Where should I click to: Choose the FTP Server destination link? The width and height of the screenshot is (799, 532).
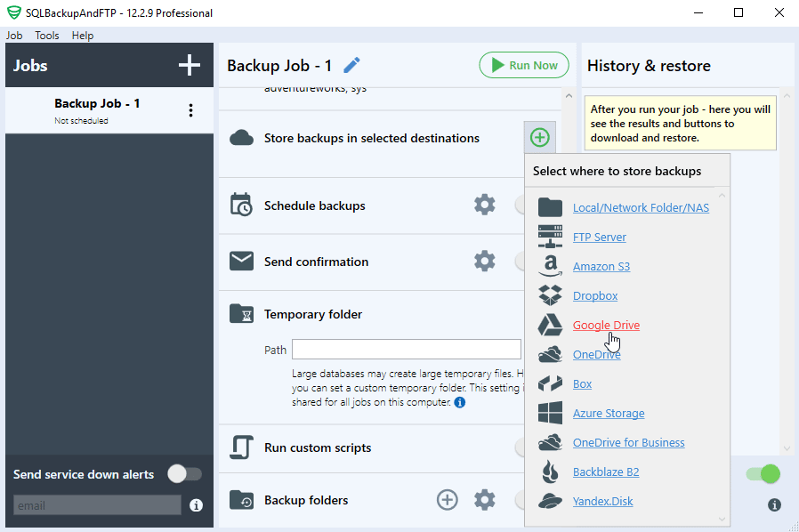coord(600,237)
